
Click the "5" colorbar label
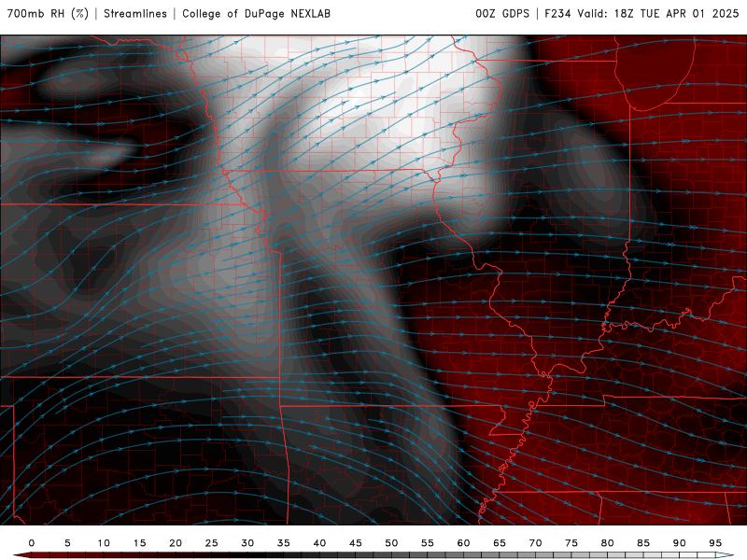(x=67, y=543)
